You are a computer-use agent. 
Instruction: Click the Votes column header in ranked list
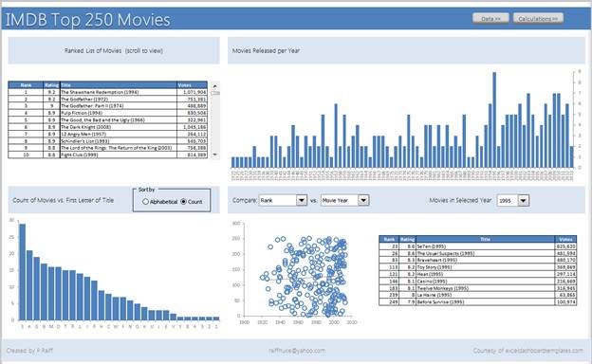(x=192, y=85)
